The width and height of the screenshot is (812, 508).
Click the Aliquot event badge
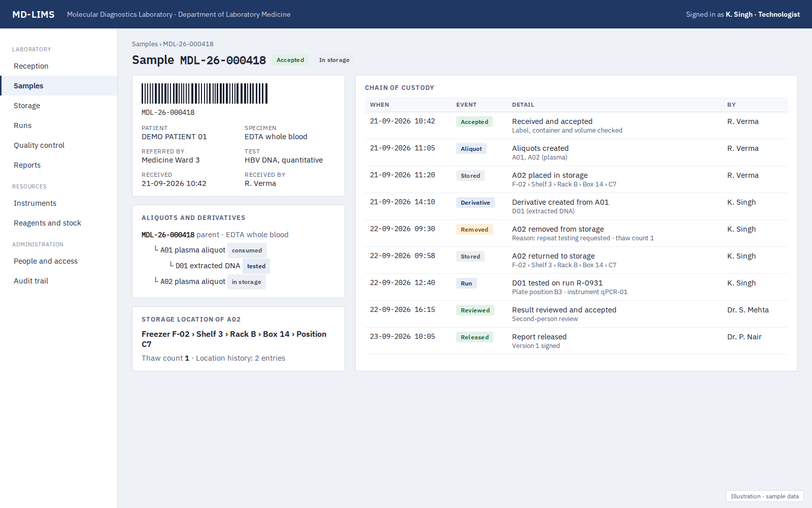[471, 149]
